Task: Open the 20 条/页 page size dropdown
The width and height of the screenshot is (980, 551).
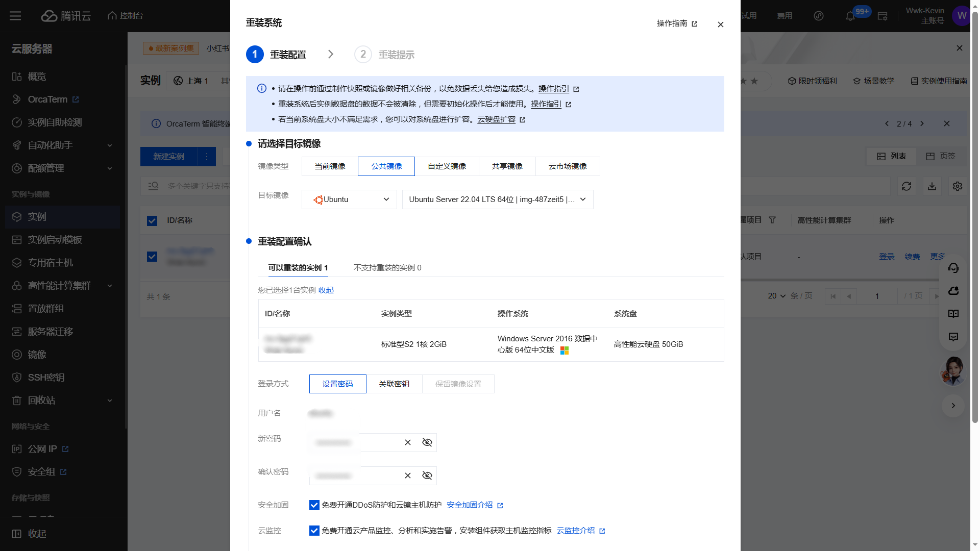Action: coord(776,296)
